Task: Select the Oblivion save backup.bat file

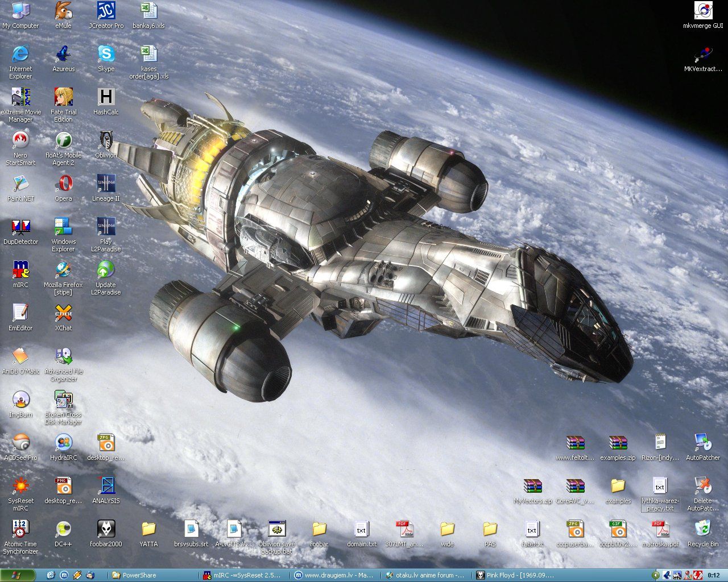Action: pos(276,537)
